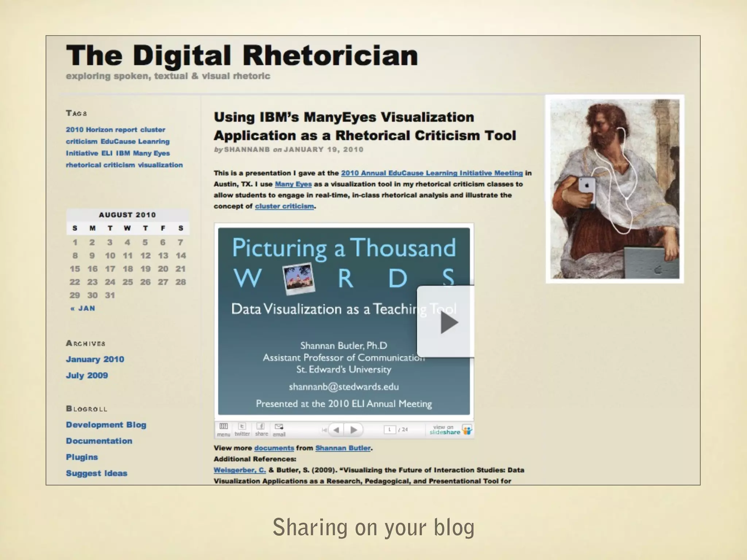Open the Documentation blogroll link

coord(99,441)
